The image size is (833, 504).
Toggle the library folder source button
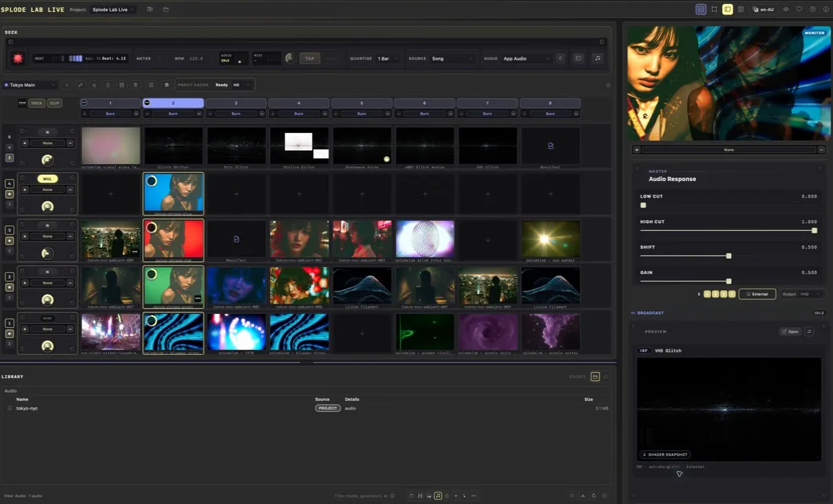pyautogui.click(x=595, y=377)
